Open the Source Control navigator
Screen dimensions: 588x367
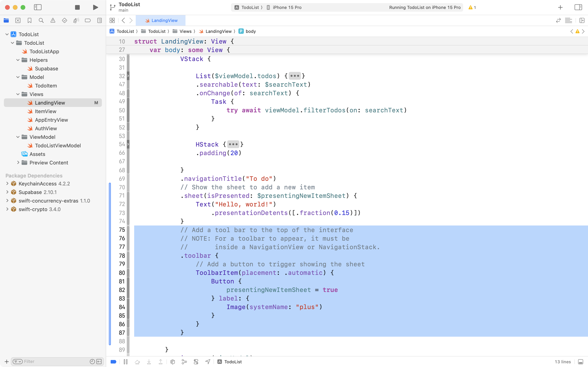tap(18, 20)
